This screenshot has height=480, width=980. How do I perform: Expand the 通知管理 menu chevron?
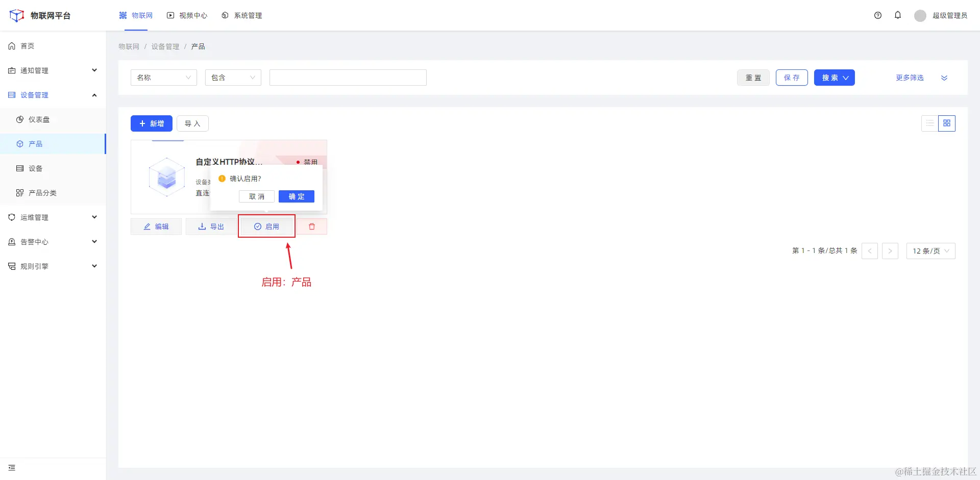(94, 70)
